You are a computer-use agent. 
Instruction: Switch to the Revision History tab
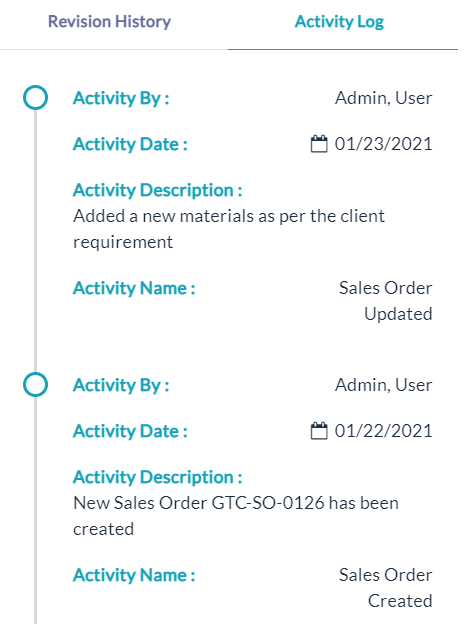(109, 21)
